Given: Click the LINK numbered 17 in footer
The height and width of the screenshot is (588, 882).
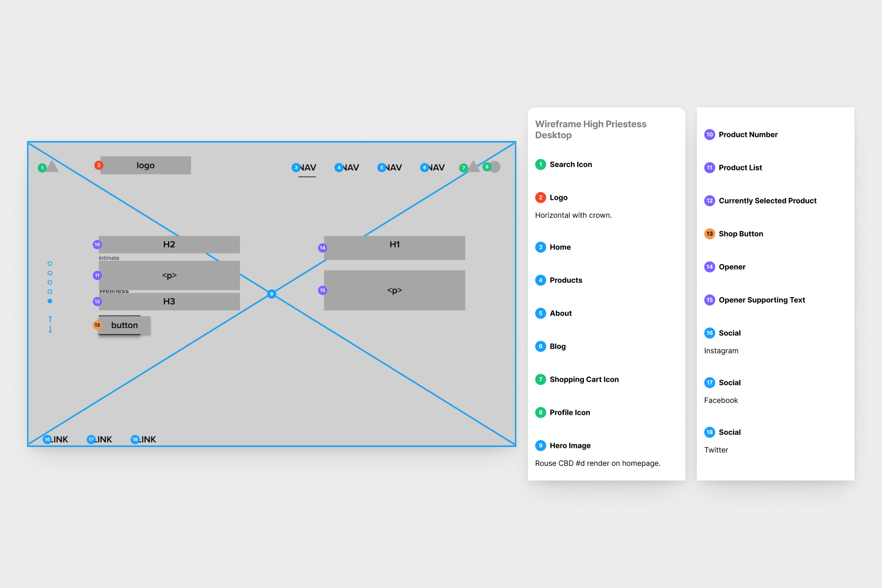Looking at the screenshot, I should coord(102,440).
